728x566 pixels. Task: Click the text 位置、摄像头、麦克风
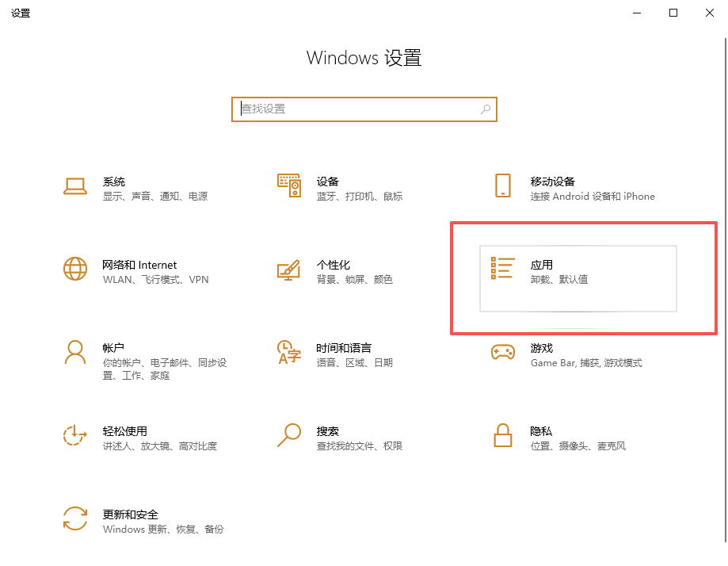(578, 446)
